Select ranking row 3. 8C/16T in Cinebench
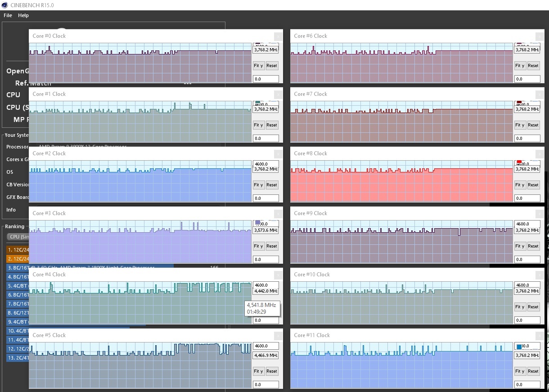The image size is (549, 392). tap(18, 268)
